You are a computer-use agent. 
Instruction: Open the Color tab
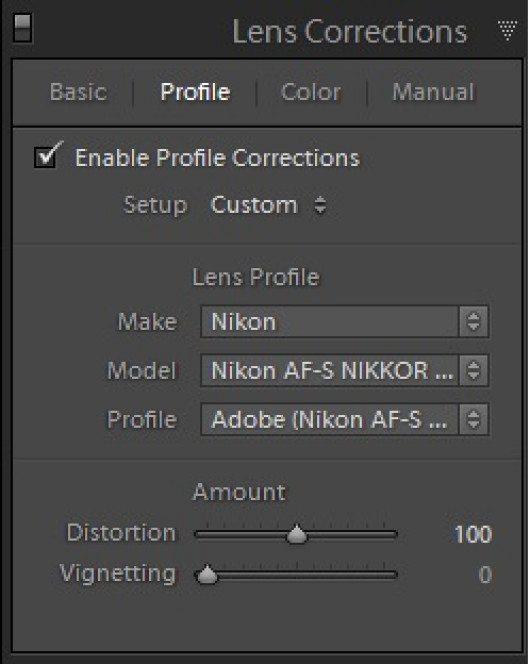(311, 92)
